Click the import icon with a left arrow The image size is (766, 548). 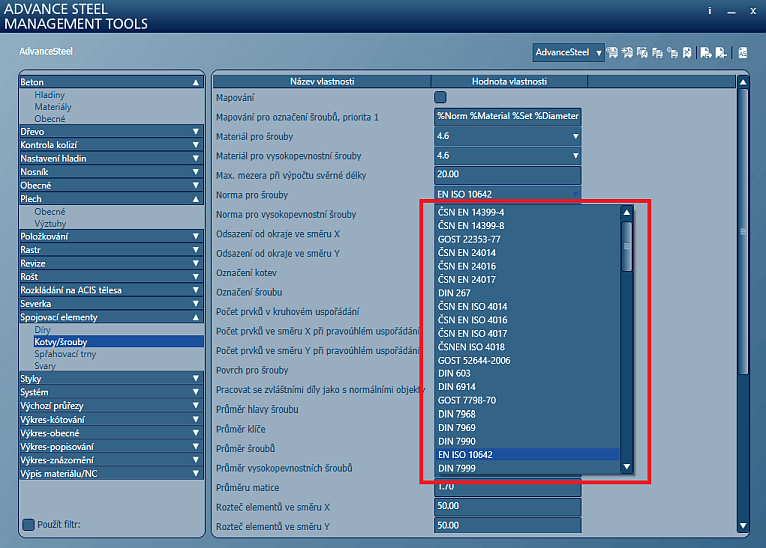point(721,52)
